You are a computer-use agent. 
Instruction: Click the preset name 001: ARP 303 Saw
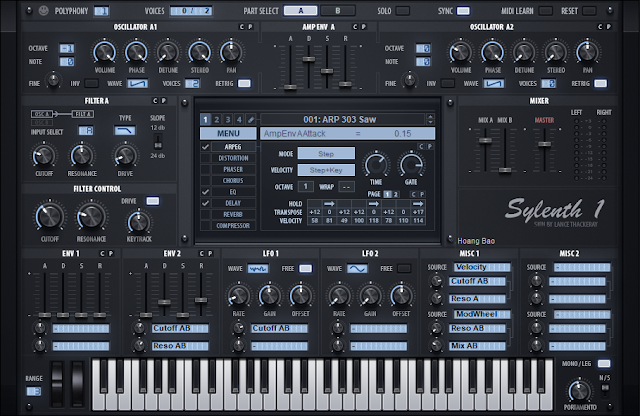coord(340,120)
